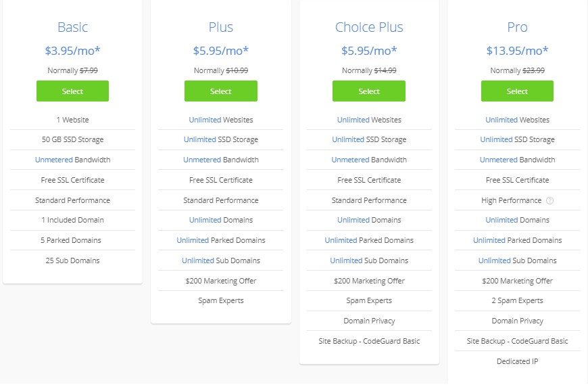Image resolution: width=588 pixels, height=387 pixels.
Task: Click the Basic plan title
Action: (72, 27)
